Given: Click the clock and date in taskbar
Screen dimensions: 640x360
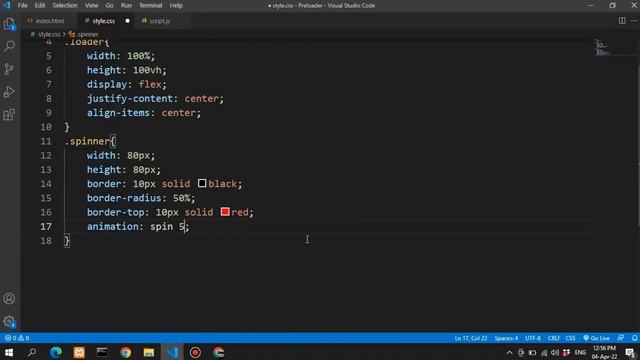Looking at the screenshot, I should (x=604, y=353).
